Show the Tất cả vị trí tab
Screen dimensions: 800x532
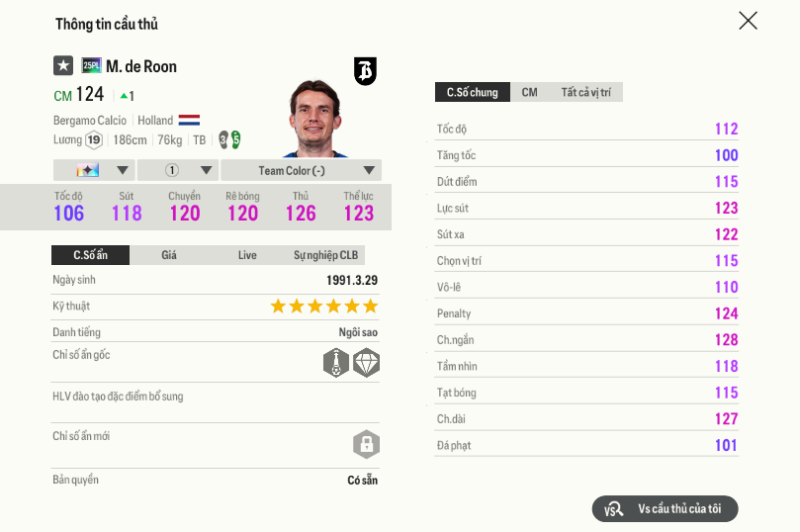click(x=585, y=92)
